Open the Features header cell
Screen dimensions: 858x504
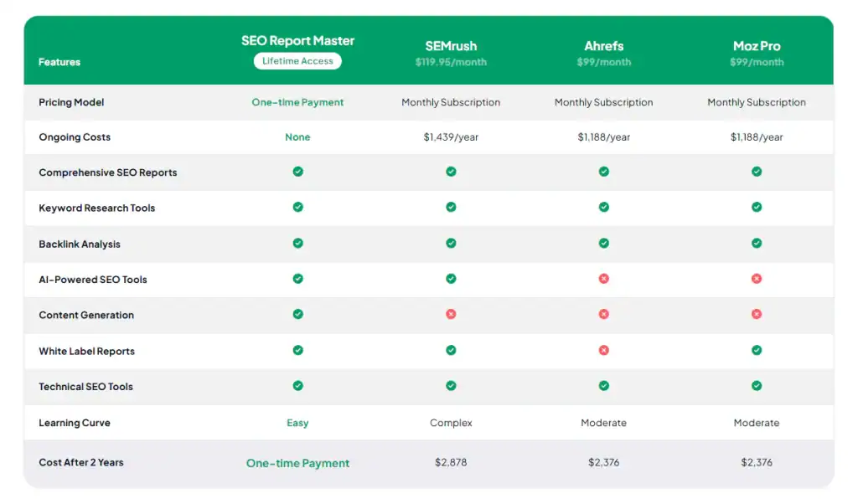pos(59,62)
